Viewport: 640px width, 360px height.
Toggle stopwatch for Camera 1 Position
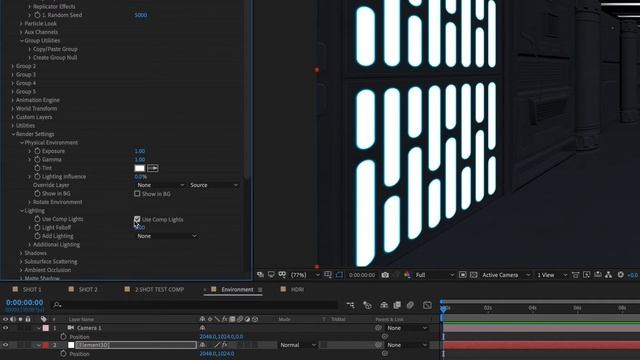(x=63, y=337)
